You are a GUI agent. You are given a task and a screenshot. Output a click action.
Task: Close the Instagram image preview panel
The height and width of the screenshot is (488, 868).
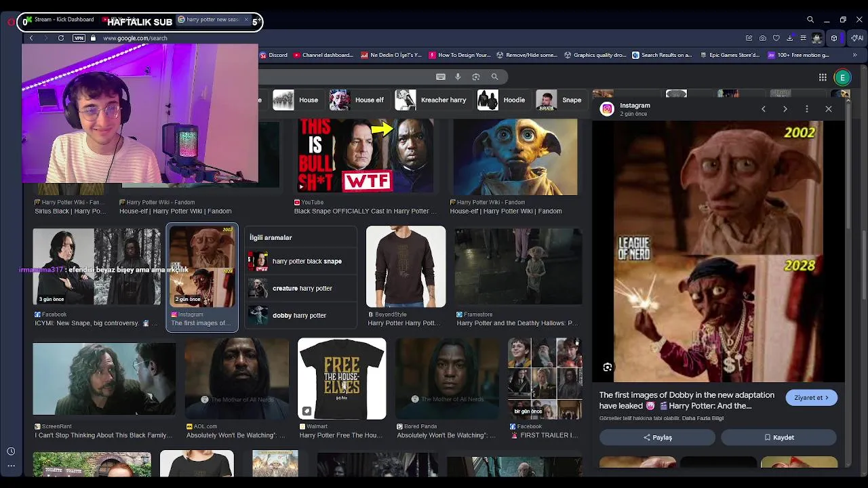(829, 108)
